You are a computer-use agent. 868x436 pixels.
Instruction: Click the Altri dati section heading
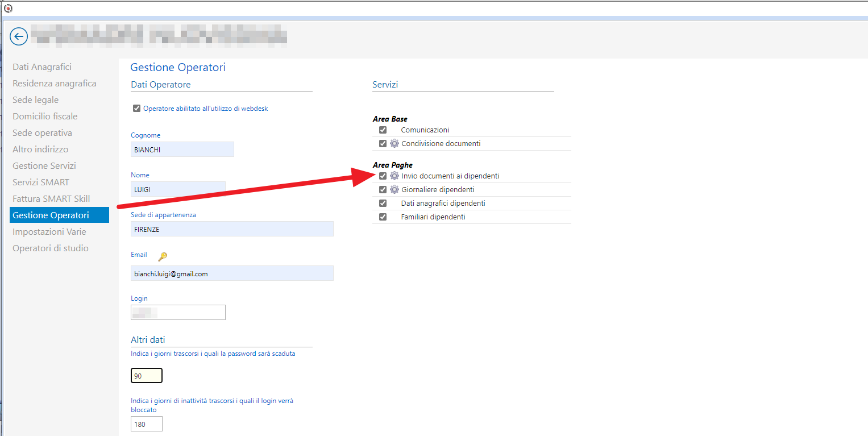pyautogui.click(x=148, y=340)
